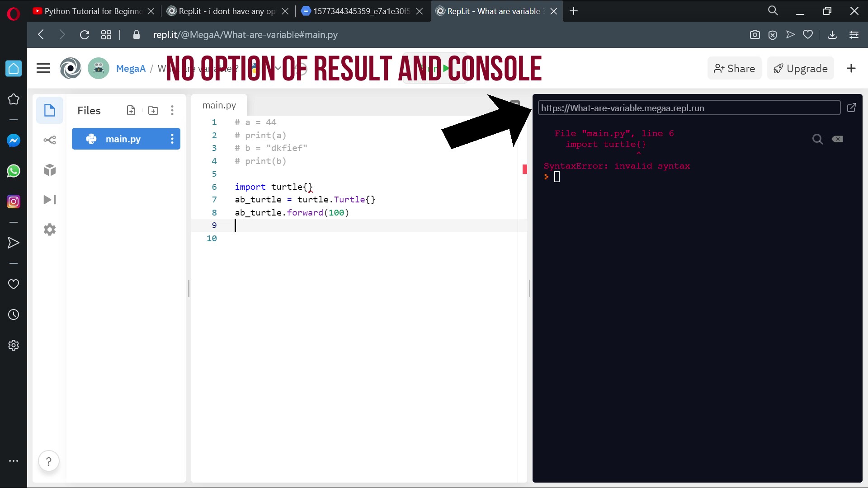Select main.py in the file tree
The width and height of the screenshot is (868, 488).
tap(126, 139)
